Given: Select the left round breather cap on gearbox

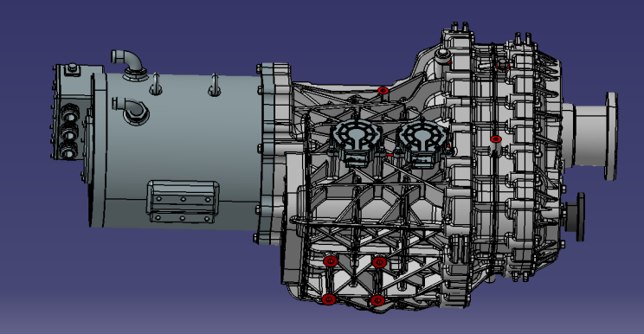Looking at the screenshot, I should (x=356, y=143).
